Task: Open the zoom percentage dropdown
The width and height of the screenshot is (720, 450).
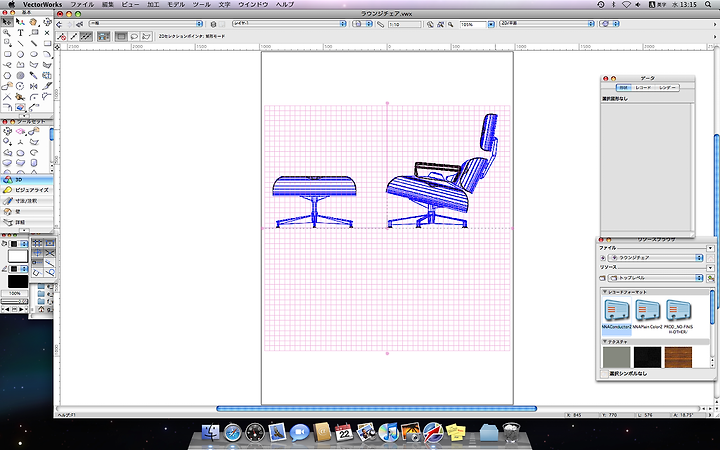Action: tap(491, 24)
